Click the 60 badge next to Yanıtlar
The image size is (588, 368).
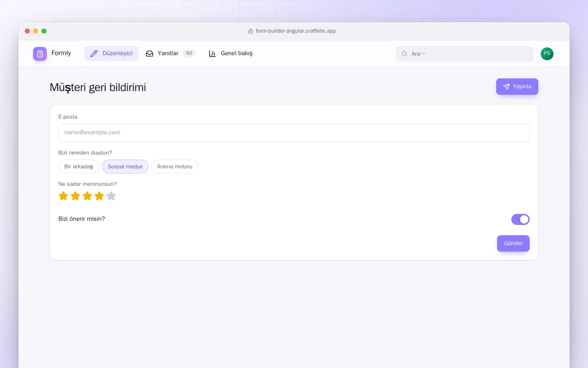click(x=189, y=53)
